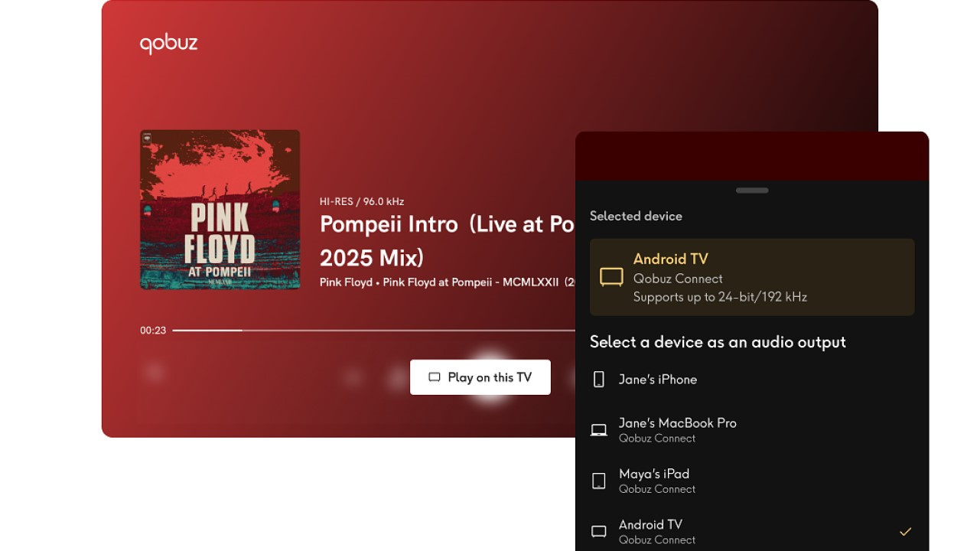Open the Pink Floyd at Pompeii album cover
This screenshot has height=551, width=980.
[x=220, y=210]
